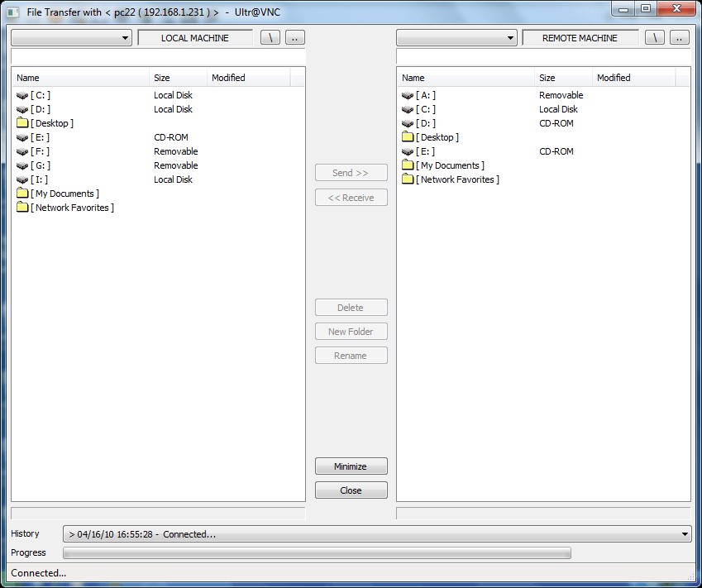This screenshot has height=588, width=702.
Task: Select remote removable drive A: icon
Action: point(408,95)
